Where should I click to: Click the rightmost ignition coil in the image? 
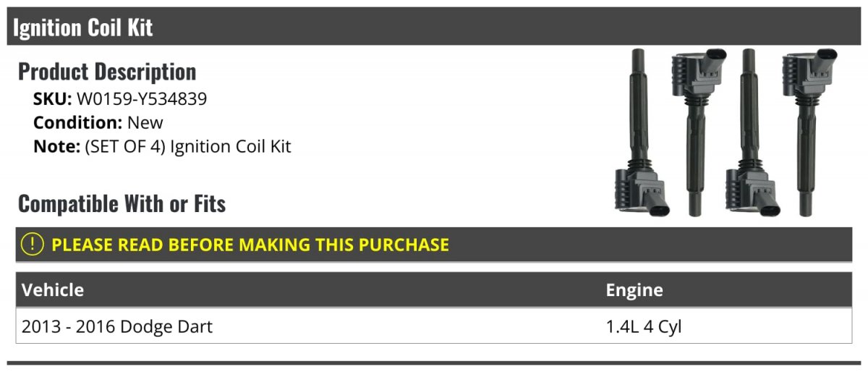point(809,132)
